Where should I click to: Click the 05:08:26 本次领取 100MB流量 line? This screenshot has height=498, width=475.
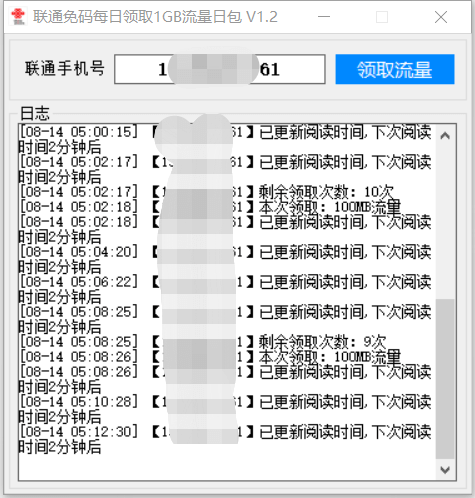[x=210, y=357]
